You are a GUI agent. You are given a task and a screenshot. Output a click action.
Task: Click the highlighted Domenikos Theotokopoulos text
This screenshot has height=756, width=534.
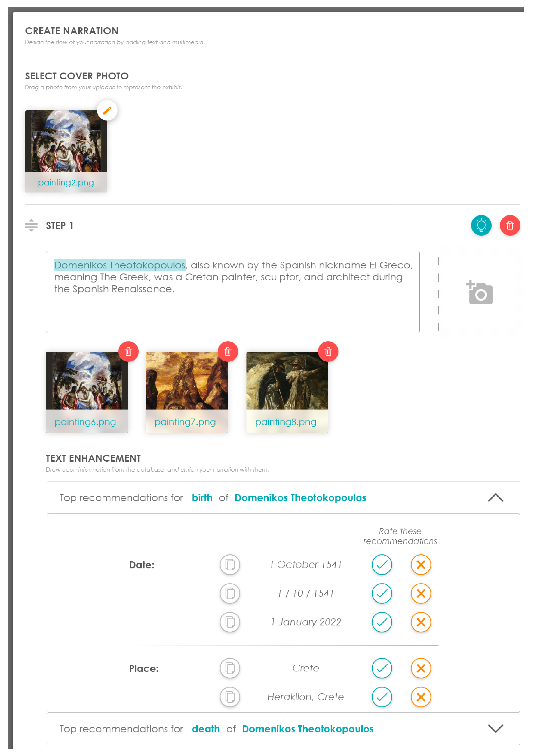[120, 265]
